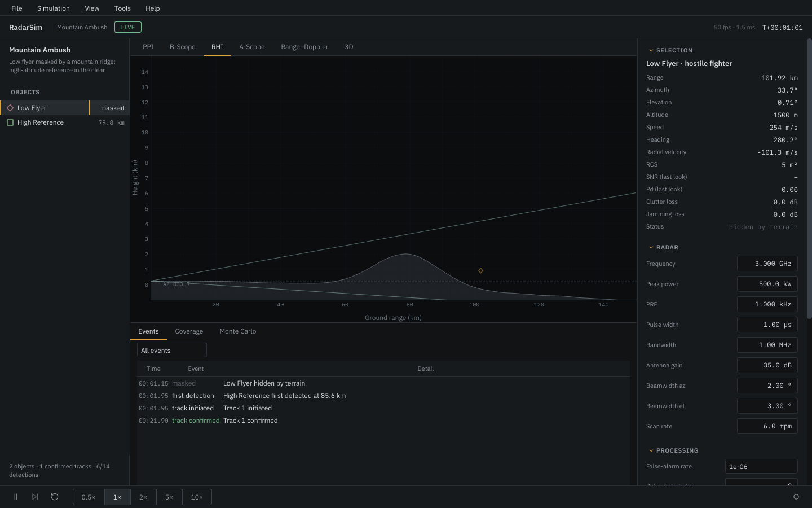Open the File menu

point(17,8)
